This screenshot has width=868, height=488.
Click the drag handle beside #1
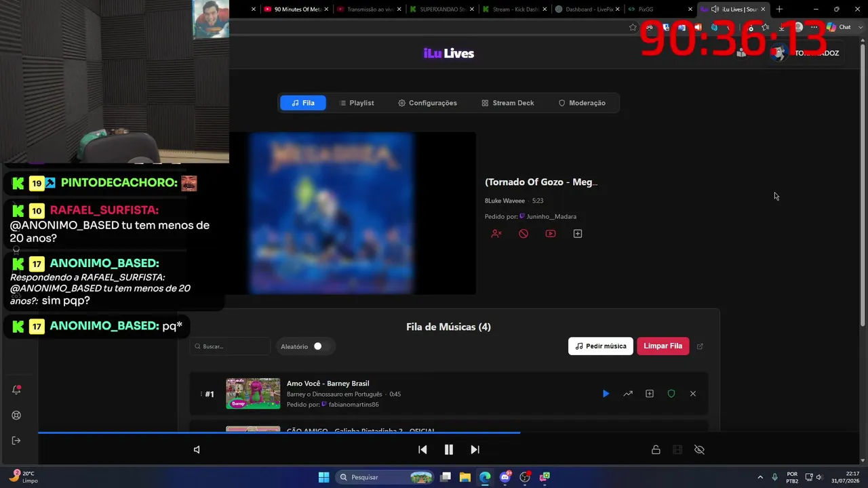point(201,394)
